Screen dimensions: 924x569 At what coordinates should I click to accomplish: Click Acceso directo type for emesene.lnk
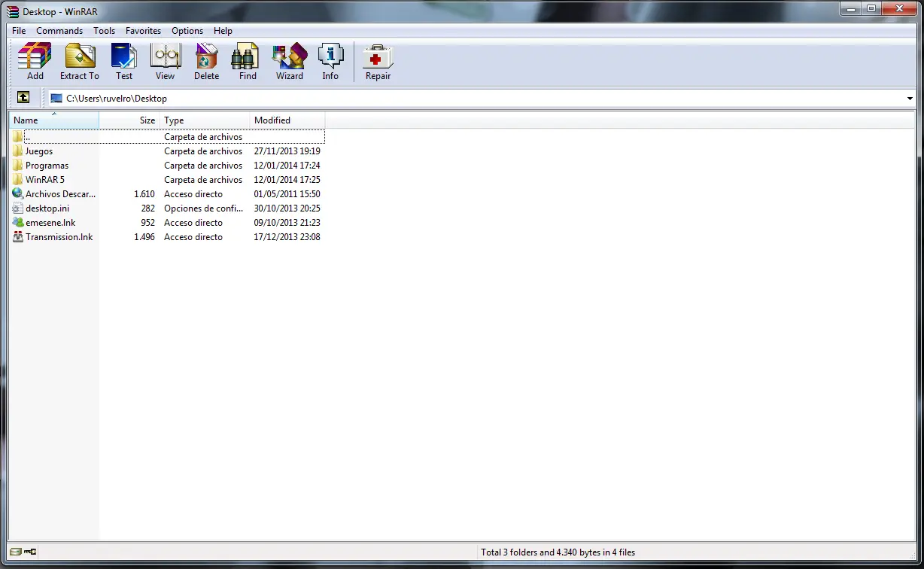[x=193, y=223]
